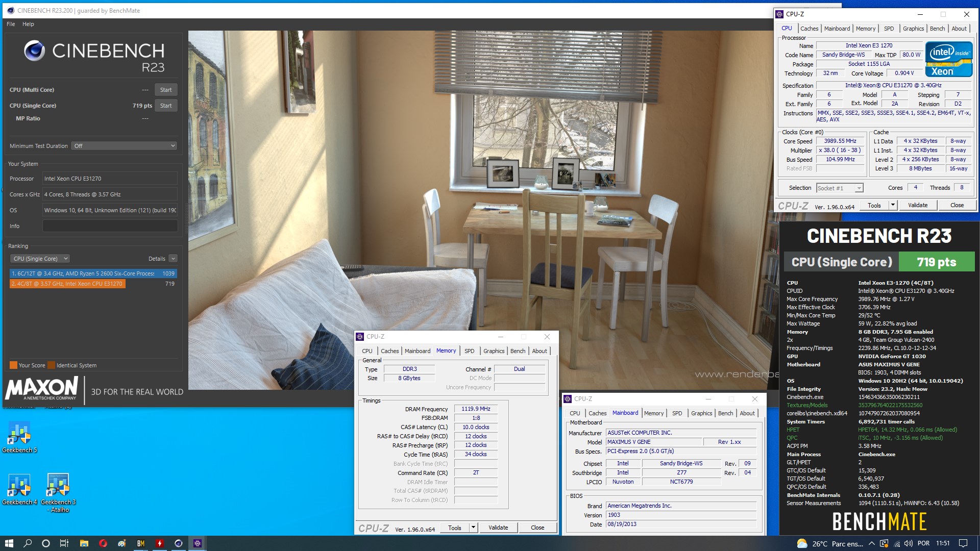Screen dimensions: 980x551
Task: Open Tools dropdown arrow in top CPU-Z
Action: coord(893,206)
